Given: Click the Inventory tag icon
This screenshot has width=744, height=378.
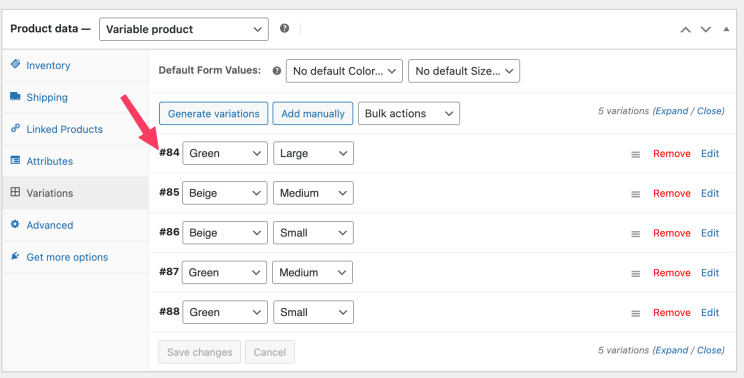Looking at the screenshot, I should (x=15, y=64).
